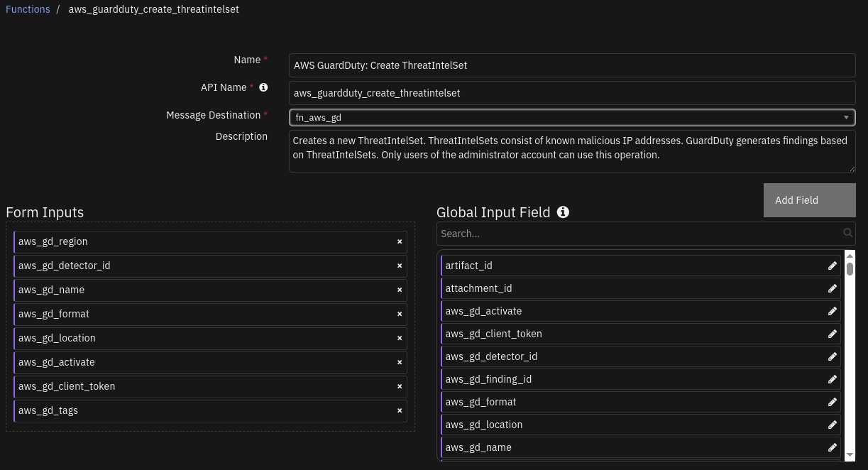Click aws_guardduty_create_threatintelset breadcrumb text
Screen dimensions: 868x470
click(x=154, y=9)
